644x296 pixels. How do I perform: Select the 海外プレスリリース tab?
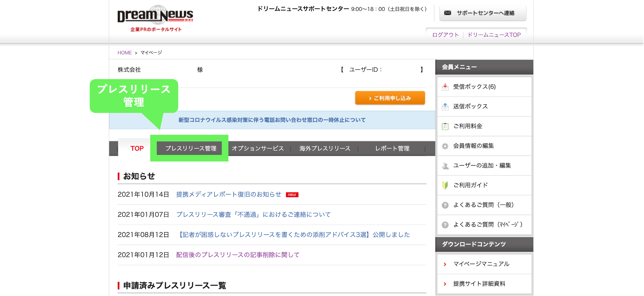[x=325, y=148]
